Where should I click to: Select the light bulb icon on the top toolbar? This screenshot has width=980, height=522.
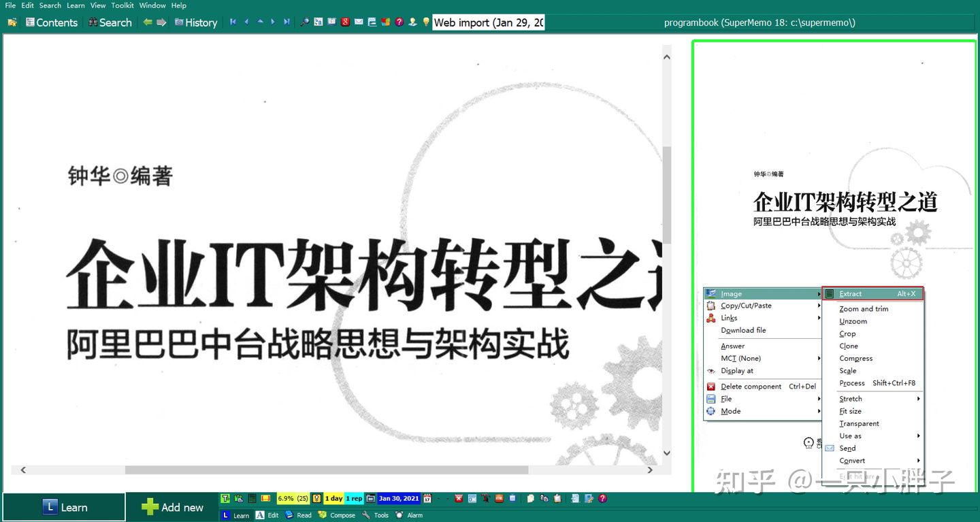[426, 22]
